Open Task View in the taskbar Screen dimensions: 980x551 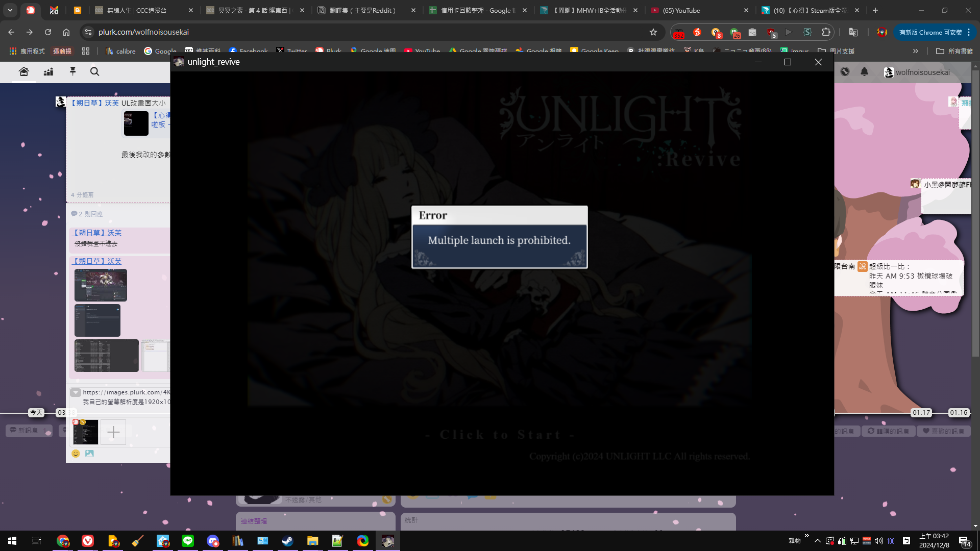[37, 541]
